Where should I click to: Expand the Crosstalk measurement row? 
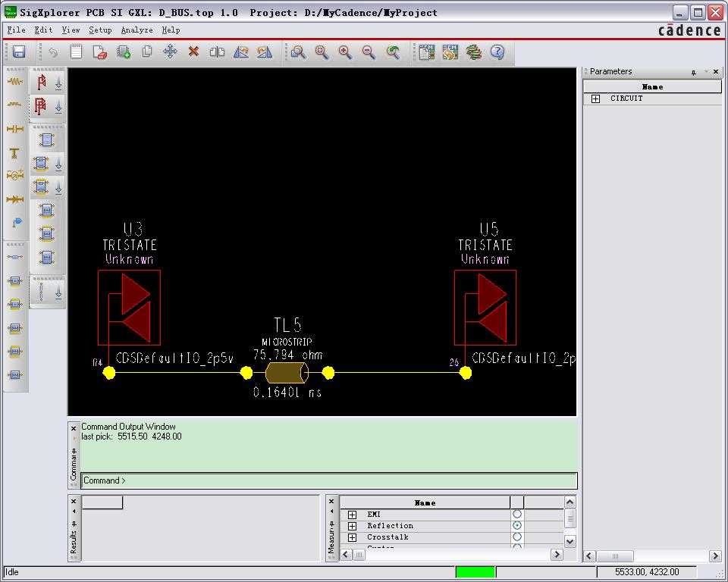tap(353, 537)
